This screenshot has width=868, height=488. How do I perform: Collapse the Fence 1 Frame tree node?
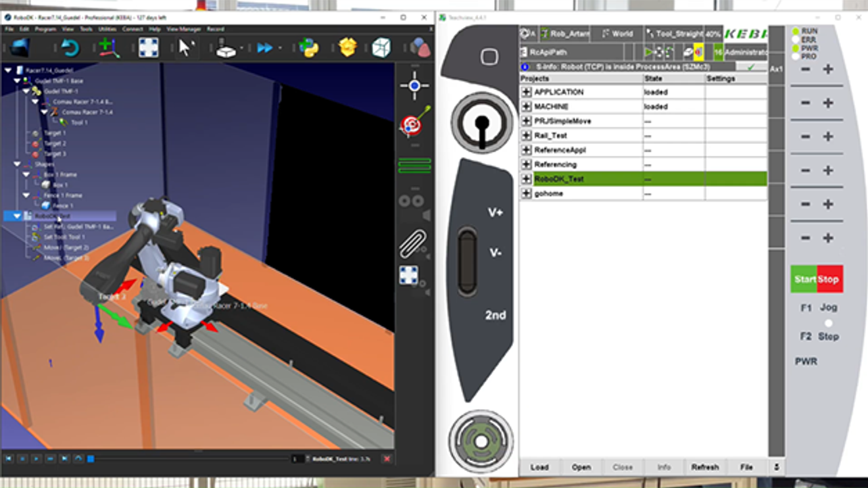26,195
